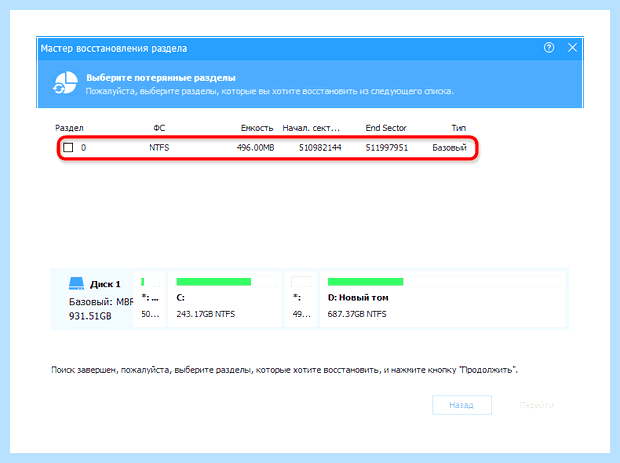Click the Выберите потерянные разделы heading
620x463 pixels.
tap(161, 77)
